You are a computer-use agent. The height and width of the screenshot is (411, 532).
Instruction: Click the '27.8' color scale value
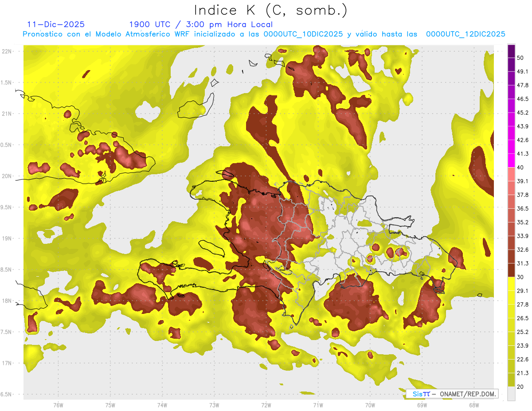click(x=523, y=305)
